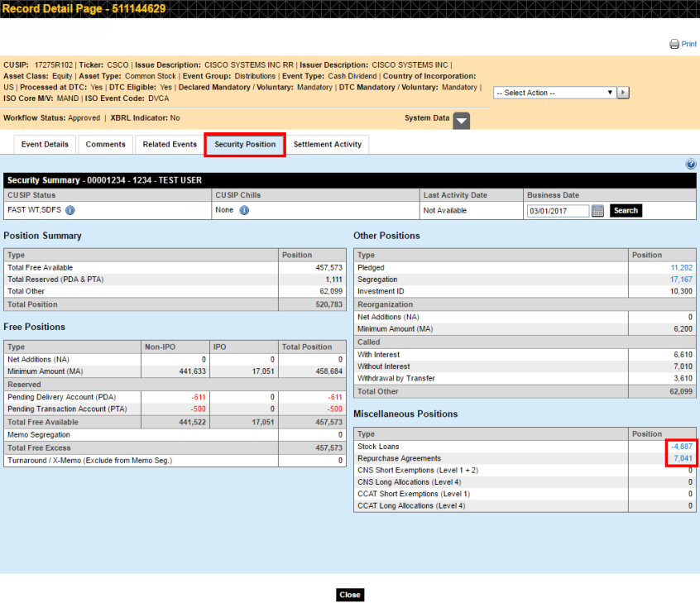The height and width of the screenshot is (603, 700).
Task: Click the info icon beside FAST WT,SDFS
Action: tap(70, 210)
